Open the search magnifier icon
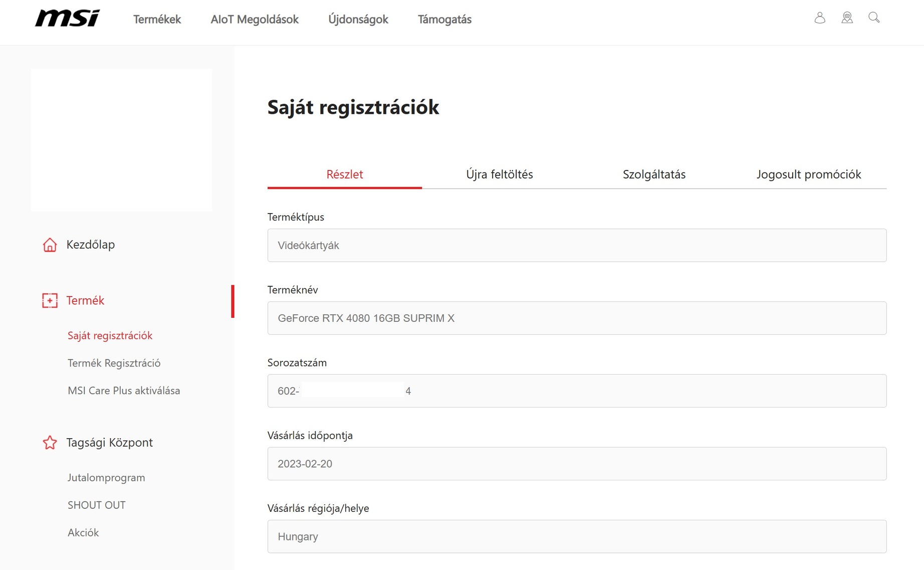This screenshot has width=924, height=570. click(874, 18)
